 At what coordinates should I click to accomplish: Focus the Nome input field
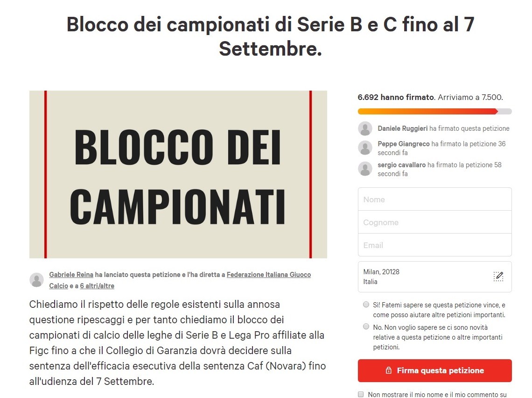434,199
